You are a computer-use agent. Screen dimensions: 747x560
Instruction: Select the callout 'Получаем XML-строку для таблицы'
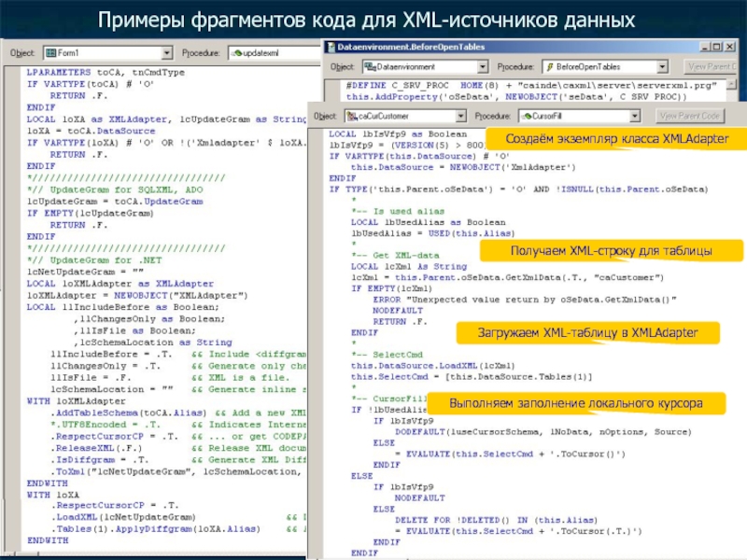point(599,252)
